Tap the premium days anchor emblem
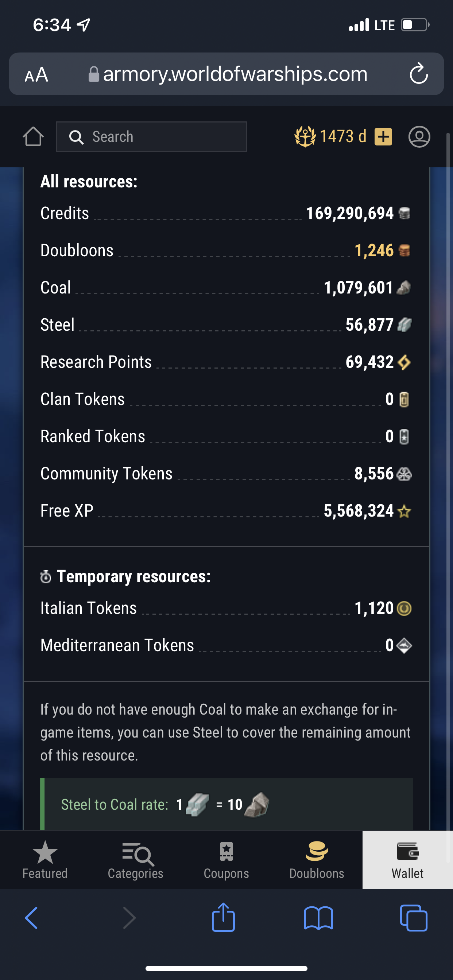The height and width of the screenshot is (980, 453). 305,137
